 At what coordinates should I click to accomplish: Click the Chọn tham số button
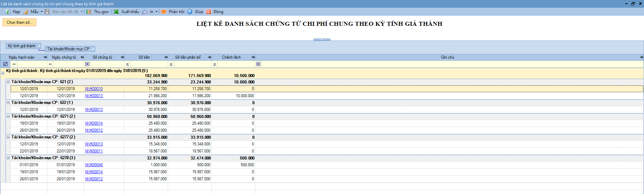(x=19, y=22)
